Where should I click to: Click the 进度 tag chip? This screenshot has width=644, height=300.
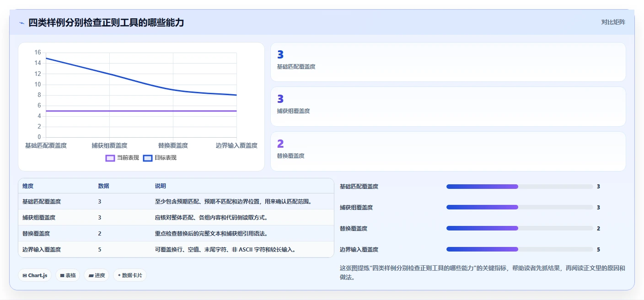click(97, 275)
